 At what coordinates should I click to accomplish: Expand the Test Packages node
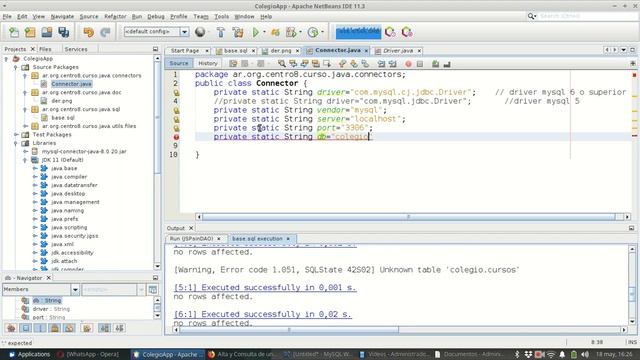[16, 135]
